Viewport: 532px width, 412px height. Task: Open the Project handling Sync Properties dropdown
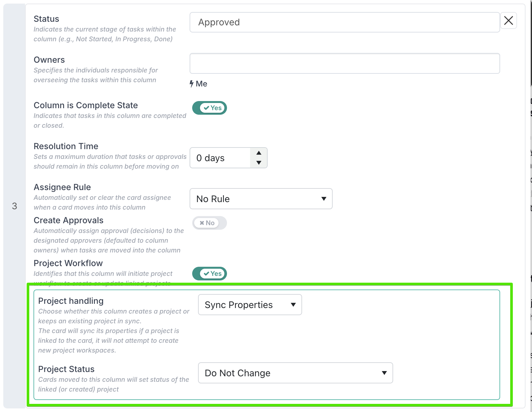click(x=250, y=305)
